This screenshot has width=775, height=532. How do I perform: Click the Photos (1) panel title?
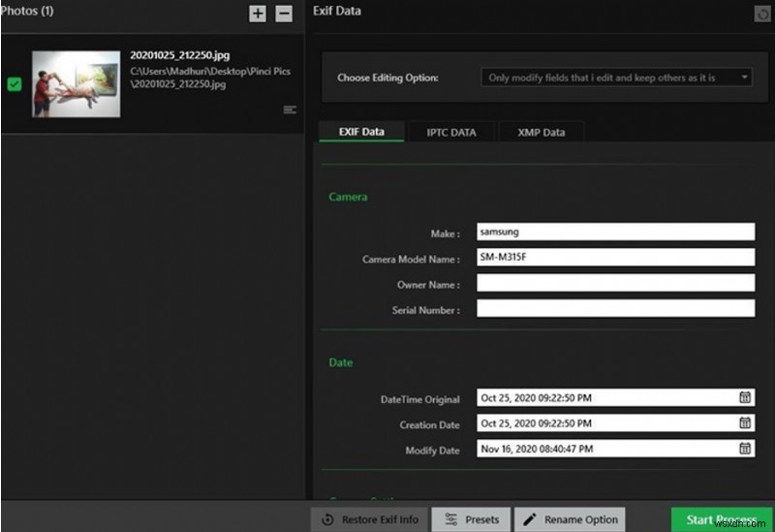(x=27, y=11)
